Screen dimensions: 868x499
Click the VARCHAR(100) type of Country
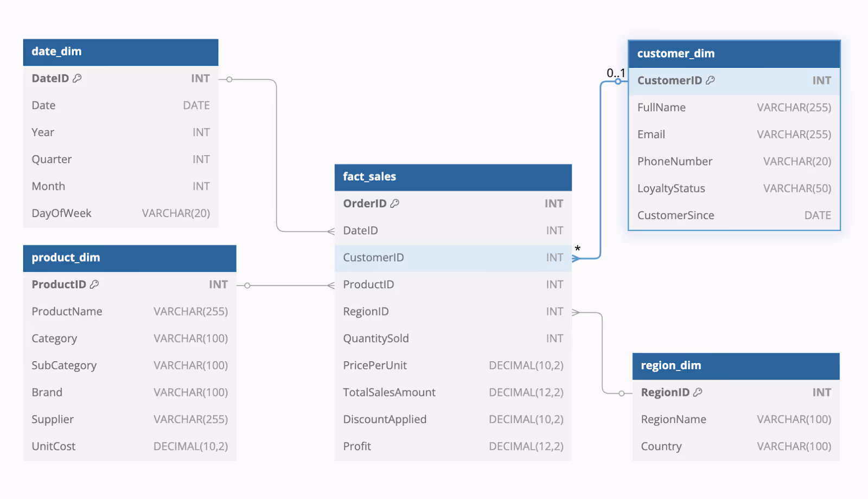[794, 447]
